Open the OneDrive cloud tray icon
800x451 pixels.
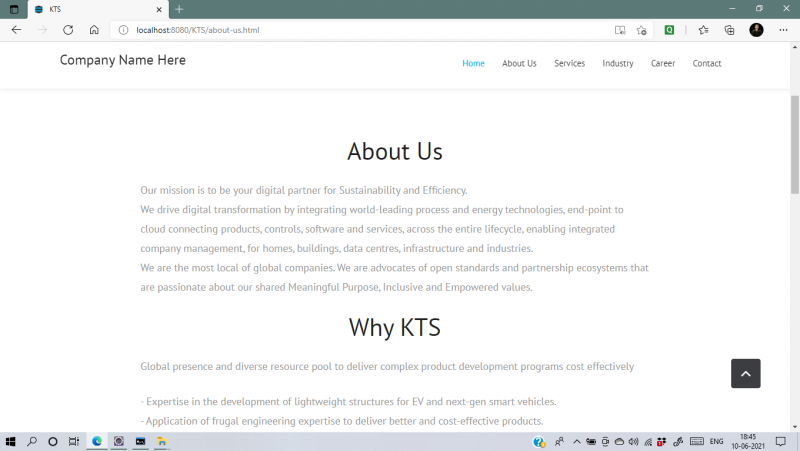[x=619, y=442]
